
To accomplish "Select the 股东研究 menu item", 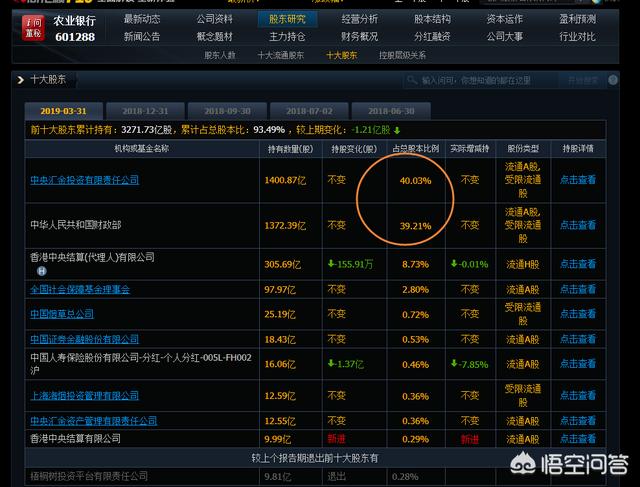I will point(287,19).
